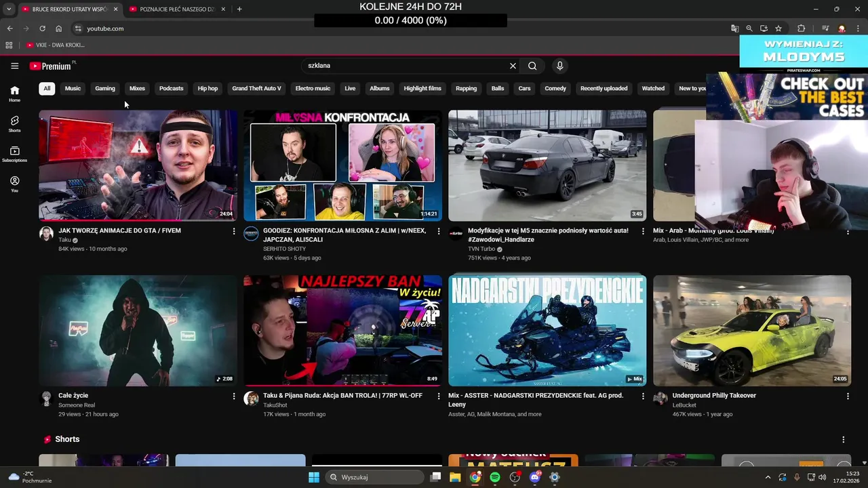Click the translate page icon
Image resolution: width=868 pixels, height=488 pixels.
734,28
